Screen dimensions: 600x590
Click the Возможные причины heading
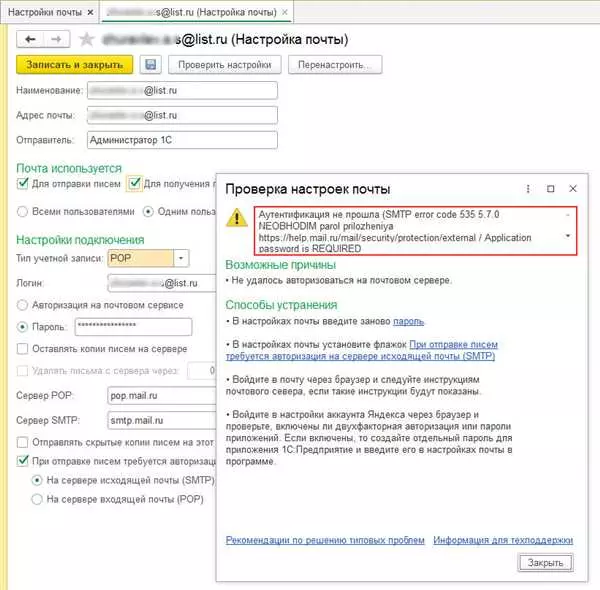280,265
